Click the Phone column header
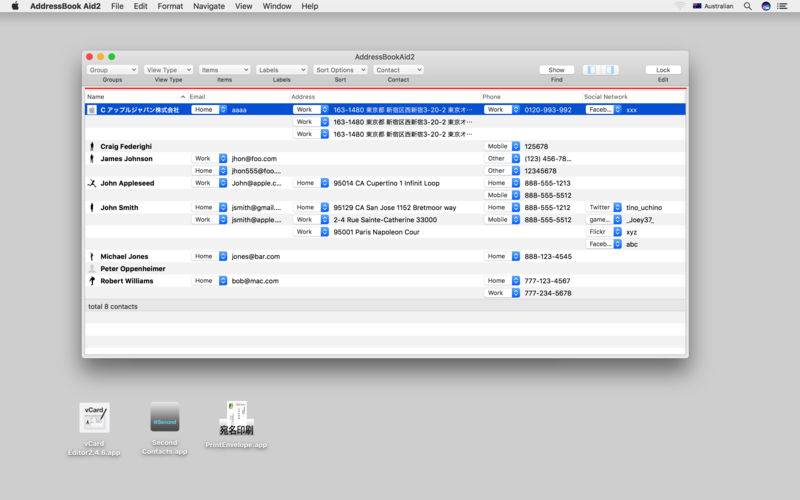This screenshot has height=500, width=800. pyautogui.click(x=532, y=97)
